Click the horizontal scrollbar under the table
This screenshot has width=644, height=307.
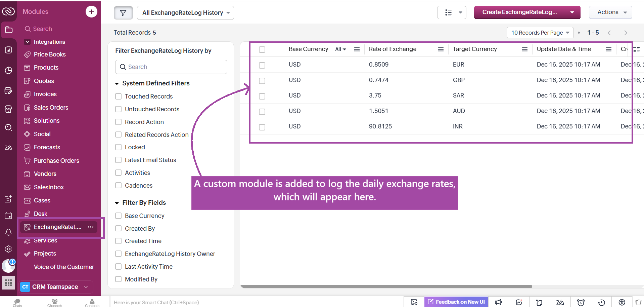point(386,286)
